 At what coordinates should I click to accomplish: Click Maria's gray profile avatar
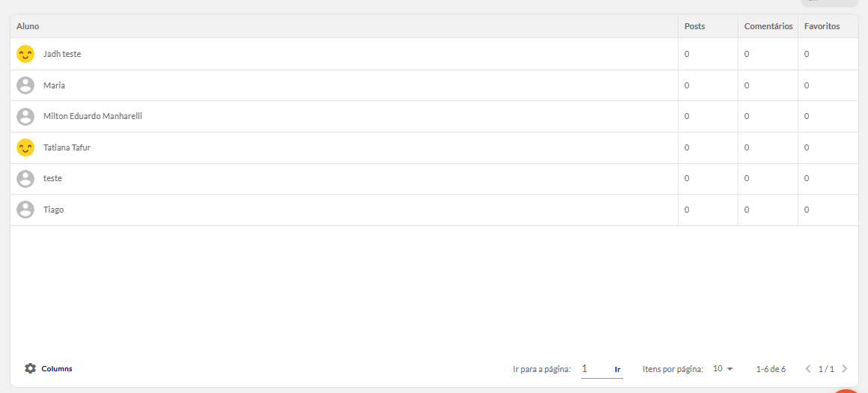pyautogui.click(x=25, y=85)
